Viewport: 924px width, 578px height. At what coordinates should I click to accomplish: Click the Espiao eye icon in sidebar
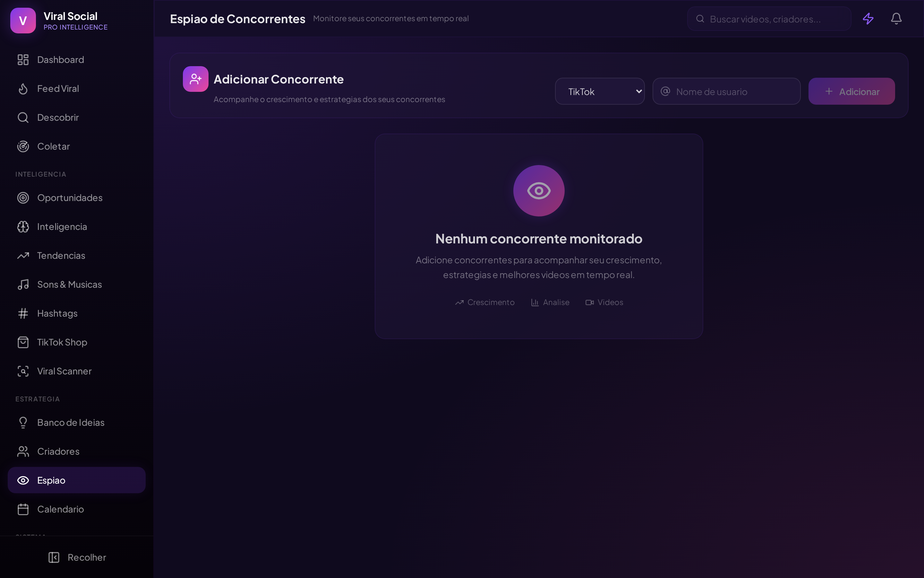(23, 480)
